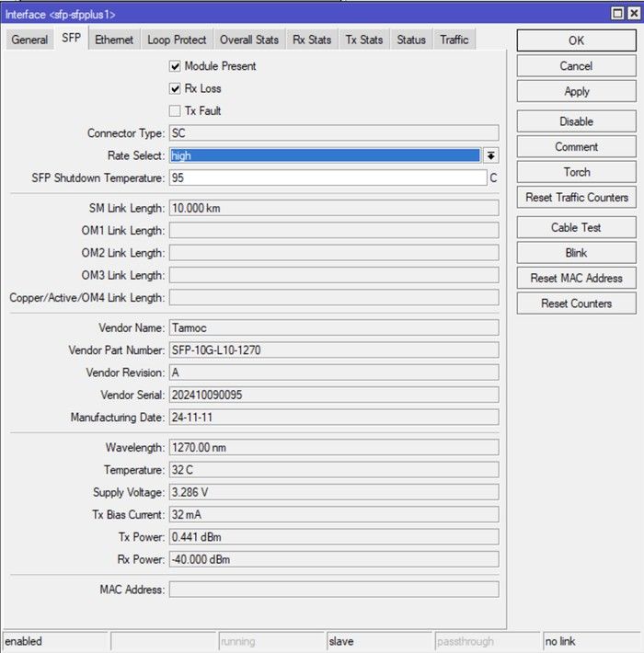Click the Rate Select combo box field
The image size is (644, 653).
point(324,156)
